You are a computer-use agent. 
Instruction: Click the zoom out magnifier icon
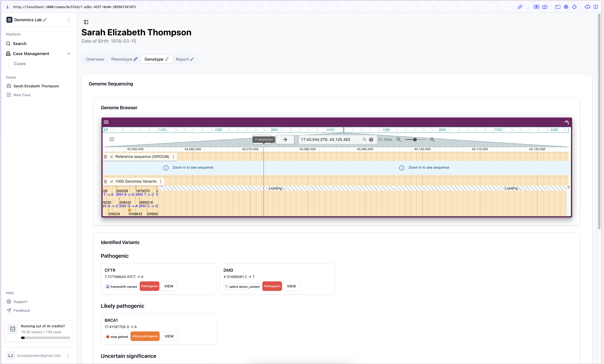(399, 139)
